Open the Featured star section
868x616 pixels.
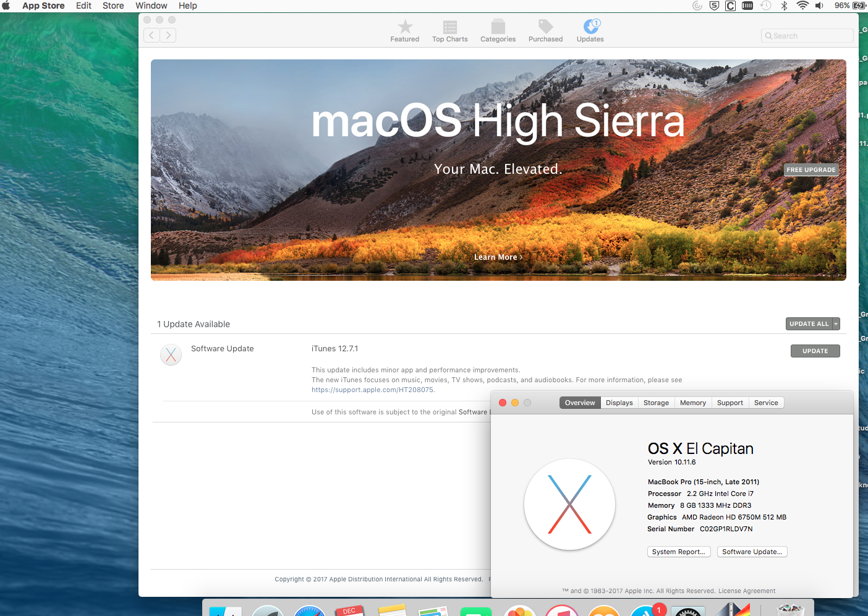tap(405, 31)
